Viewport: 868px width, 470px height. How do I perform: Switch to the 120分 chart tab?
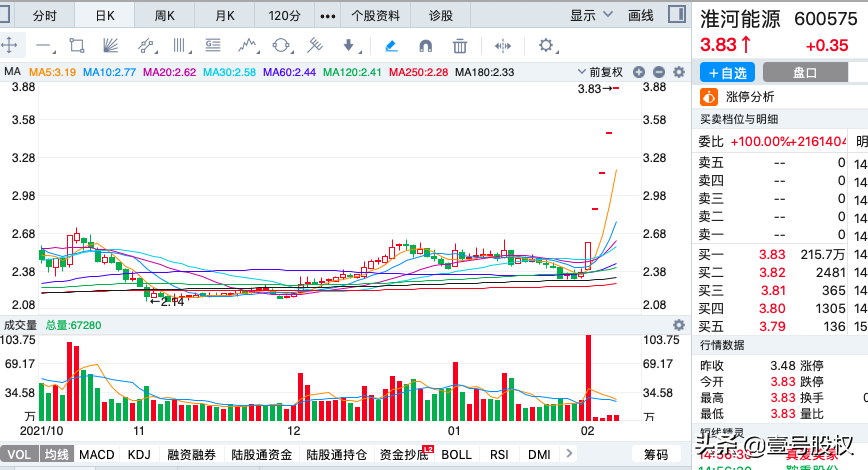[285, 16]
